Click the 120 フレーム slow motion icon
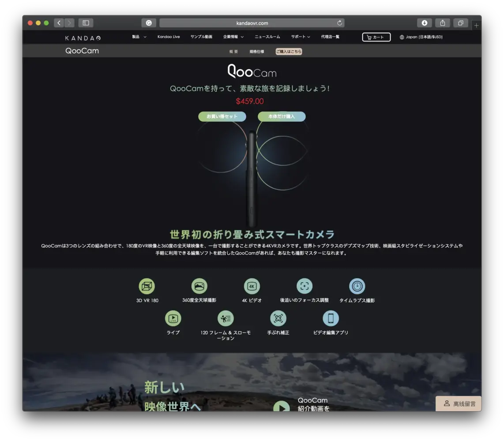Viewport: 504px width, 441px height. [226, 318]
